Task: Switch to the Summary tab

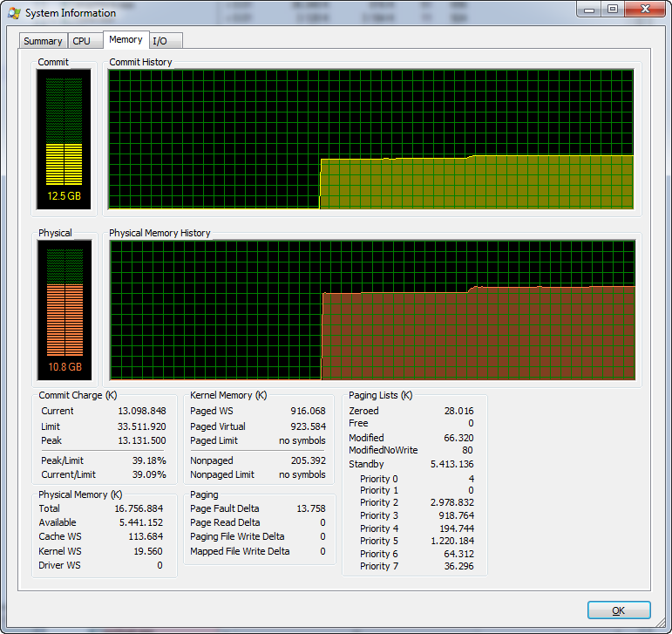Action: (x=44, y=41)
